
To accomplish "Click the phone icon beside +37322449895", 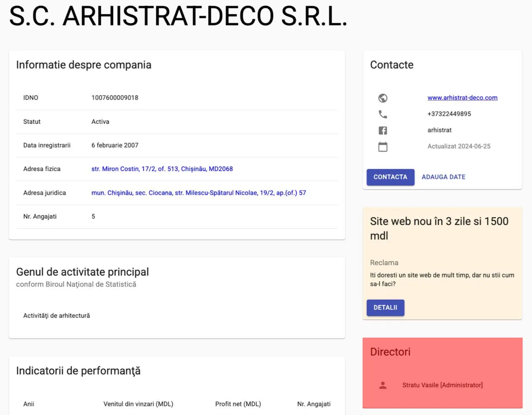I will tap(383, 114).
